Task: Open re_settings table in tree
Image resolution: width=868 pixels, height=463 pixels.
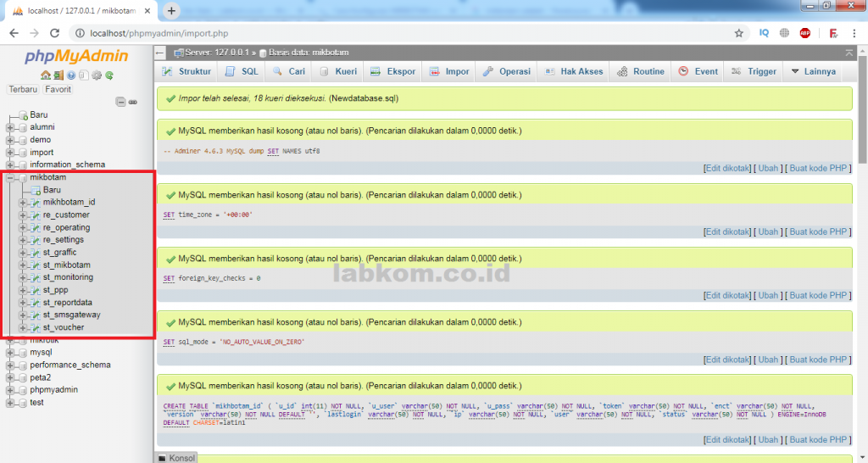Action: [63, 240]
